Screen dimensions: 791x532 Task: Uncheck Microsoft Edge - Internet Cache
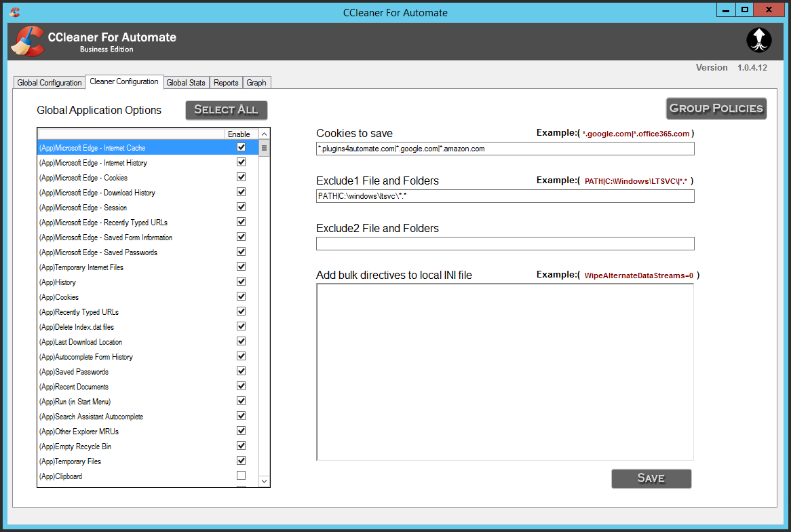pos(241,147)
